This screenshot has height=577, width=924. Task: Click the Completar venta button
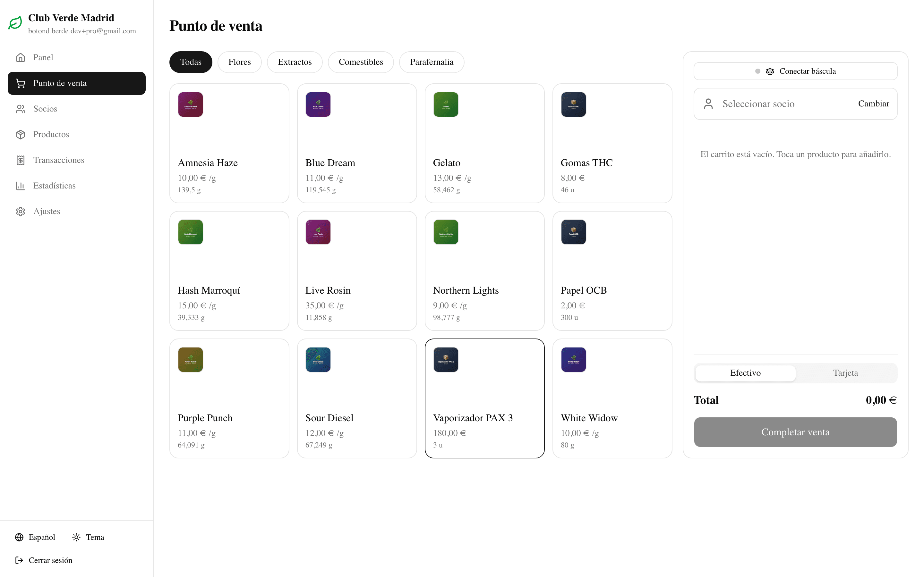(x=795, y=432)
